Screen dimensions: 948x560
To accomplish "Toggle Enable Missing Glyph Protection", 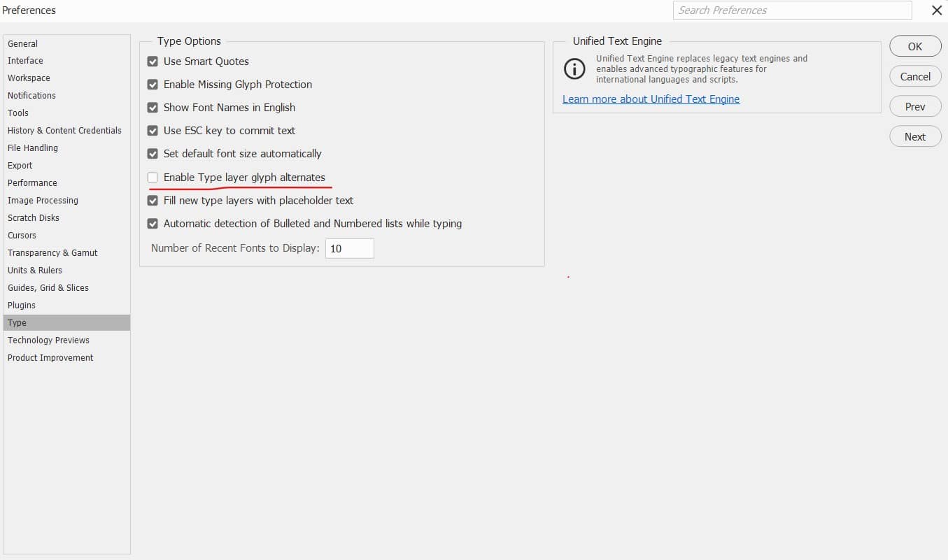I will tap(153, 85).
